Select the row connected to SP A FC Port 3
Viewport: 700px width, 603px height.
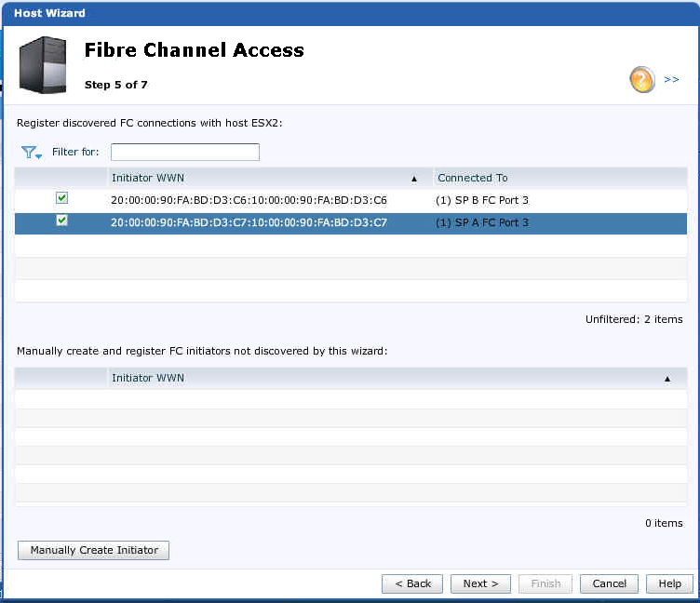click(350, 223)
